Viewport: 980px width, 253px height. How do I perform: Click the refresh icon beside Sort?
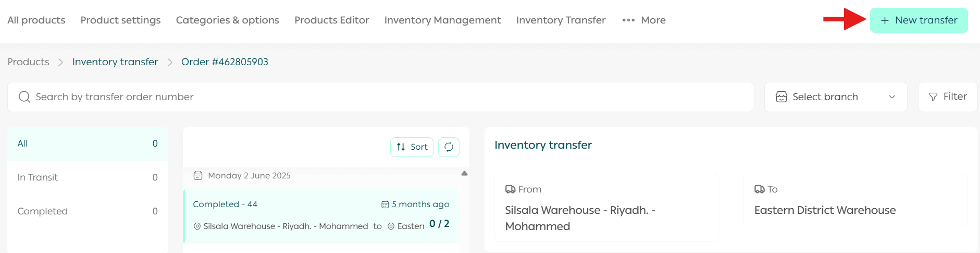449,147
